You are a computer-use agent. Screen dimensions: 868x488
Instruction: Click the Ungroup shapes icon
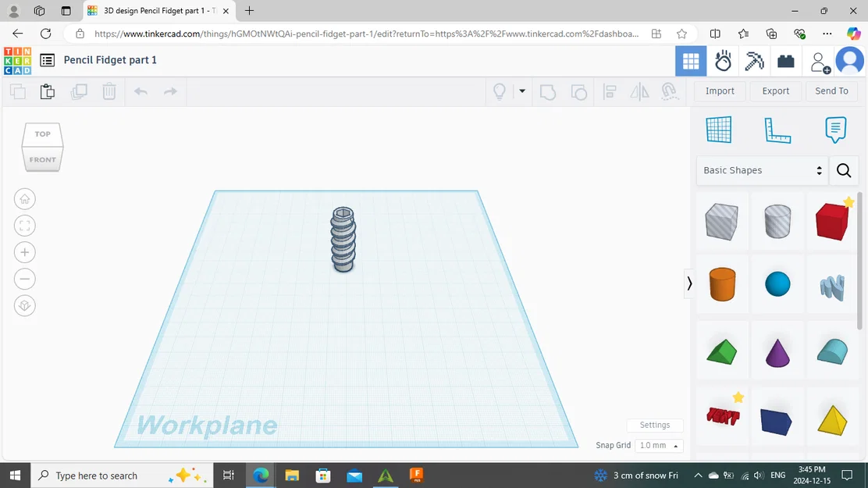point(578,91)
